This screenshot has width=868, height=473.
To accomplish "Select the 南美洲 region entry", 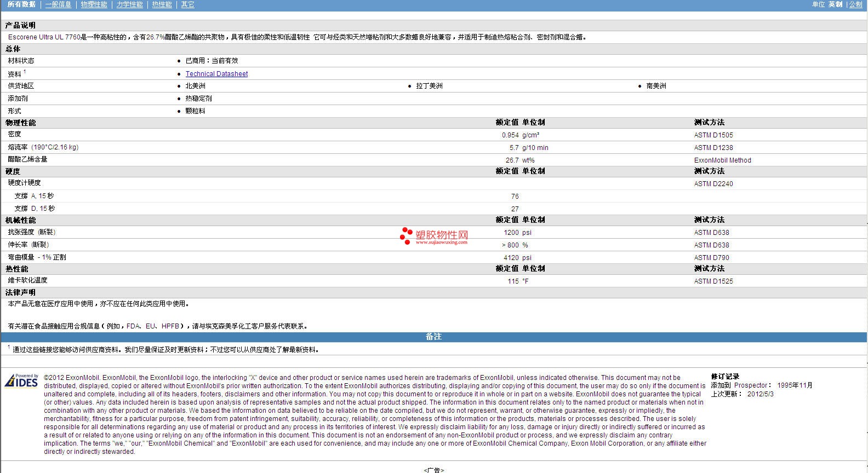I will coord(656,86).
